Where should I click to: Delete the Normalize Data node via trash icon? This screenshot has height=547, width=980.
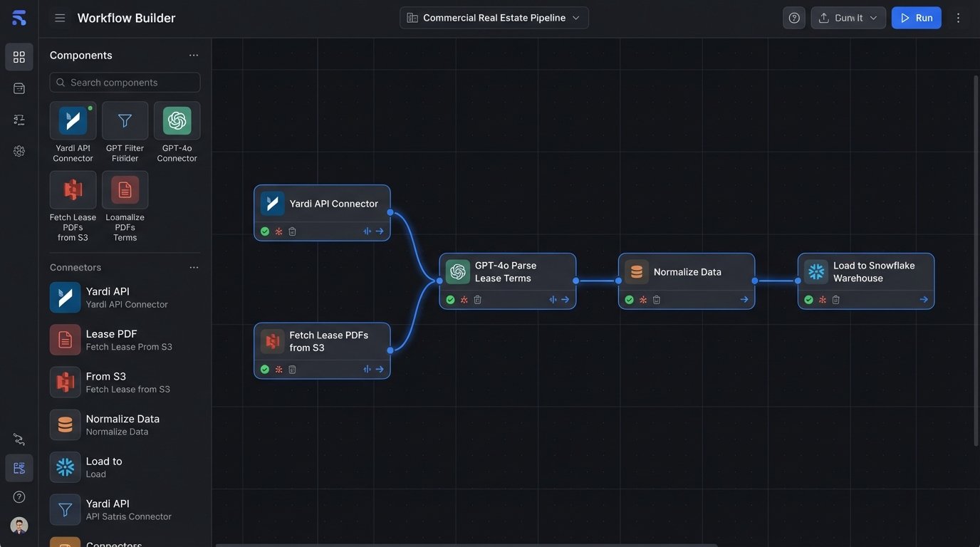coord(657,300)
